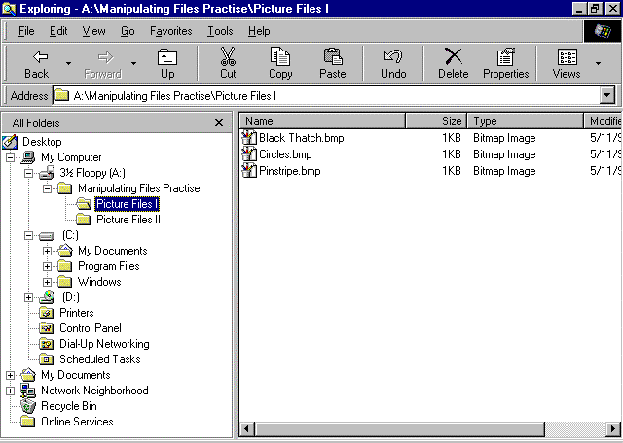
Task: Open the Address bar dropdown
Action: point(606,95)
